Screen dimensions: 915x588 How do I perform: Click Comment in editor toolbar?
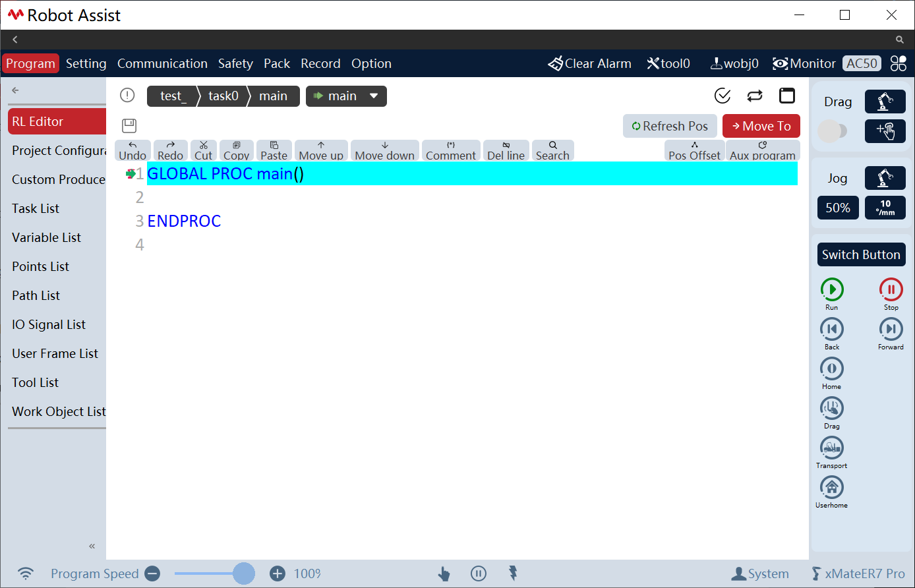pyautogui.click(x=451, y=150)
